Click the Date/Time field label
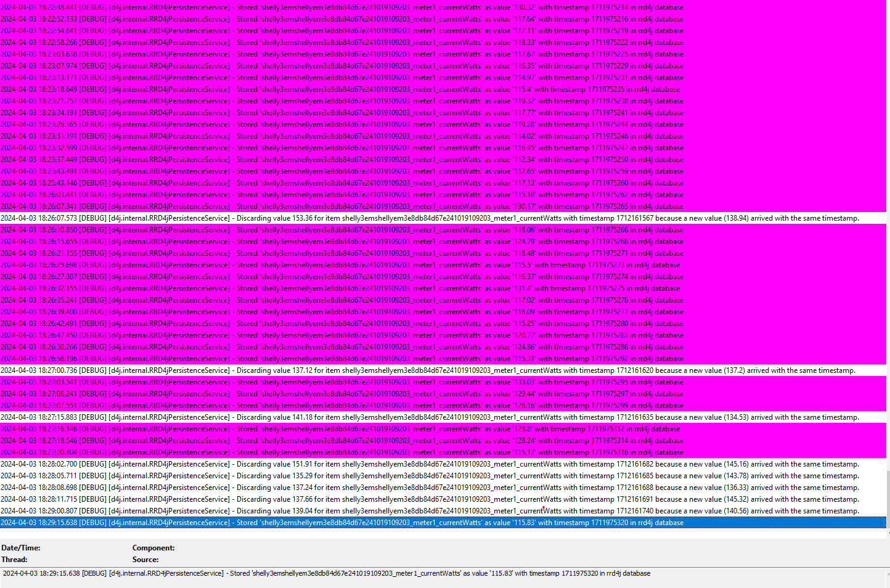This screenshot has width=890, height=588. [x=22, y=547]
